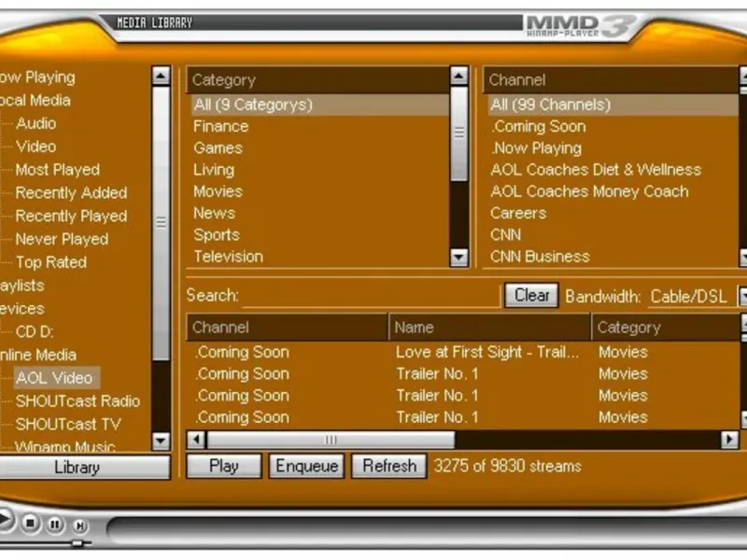Click the Play button below streams list
This screenshot has height=560, width=747.
[x=224, y=466]
